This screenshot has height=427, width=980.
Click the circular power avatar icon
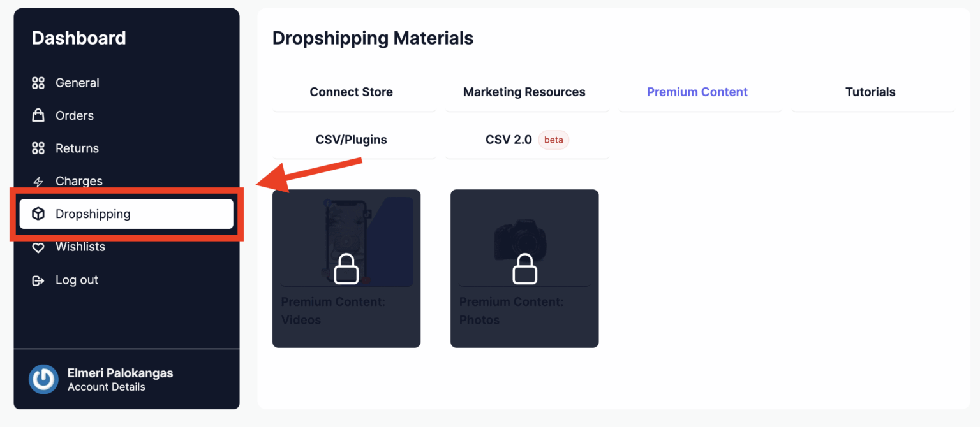point(43,379)
